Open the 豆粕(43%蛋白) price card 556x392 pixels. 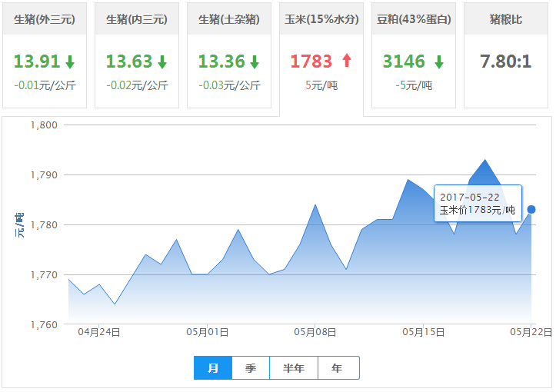click(x=414, y=55)
